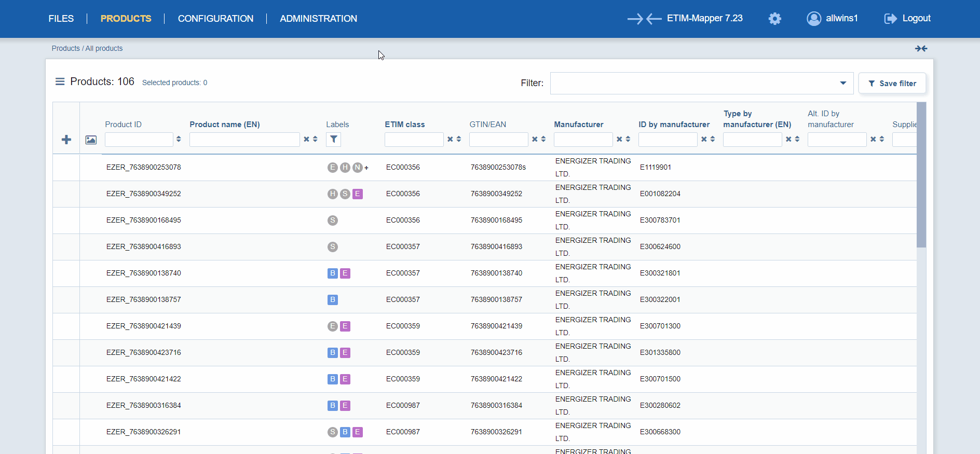980x454 pixels.
Task: Clear the ID by manufacturer filter
Action: click(x=704, y=139)
